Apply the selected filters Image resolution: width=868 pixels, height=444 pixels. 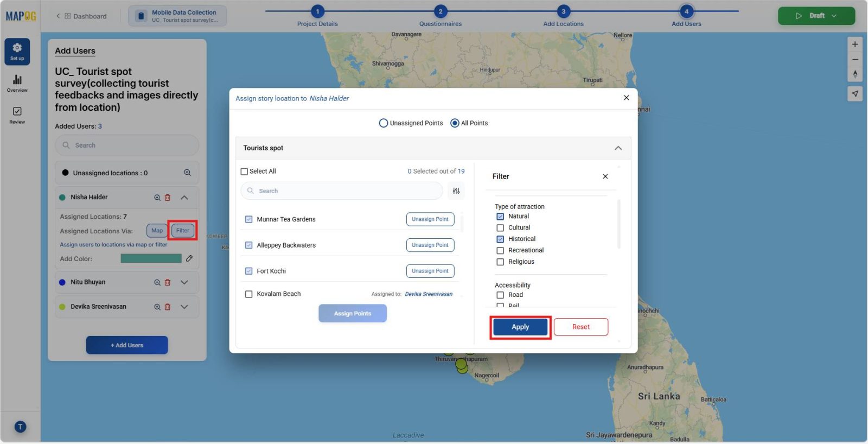point(520,327)
